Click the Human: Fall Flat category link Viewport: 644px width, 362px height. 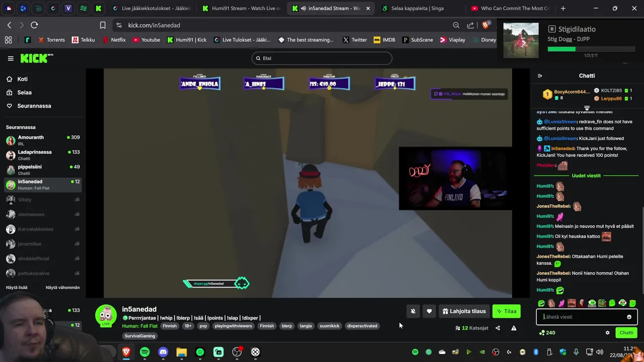(x=140, y=326)
